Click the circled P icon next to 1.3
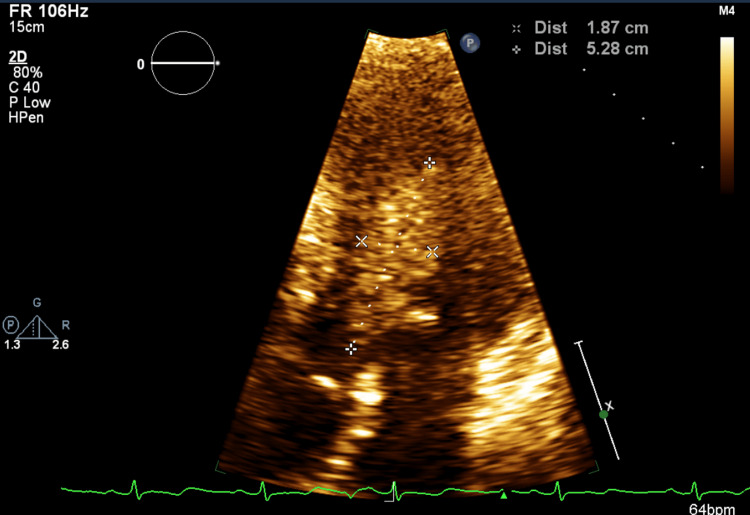Viewport: 750px width, 515px height. [11, 325]
